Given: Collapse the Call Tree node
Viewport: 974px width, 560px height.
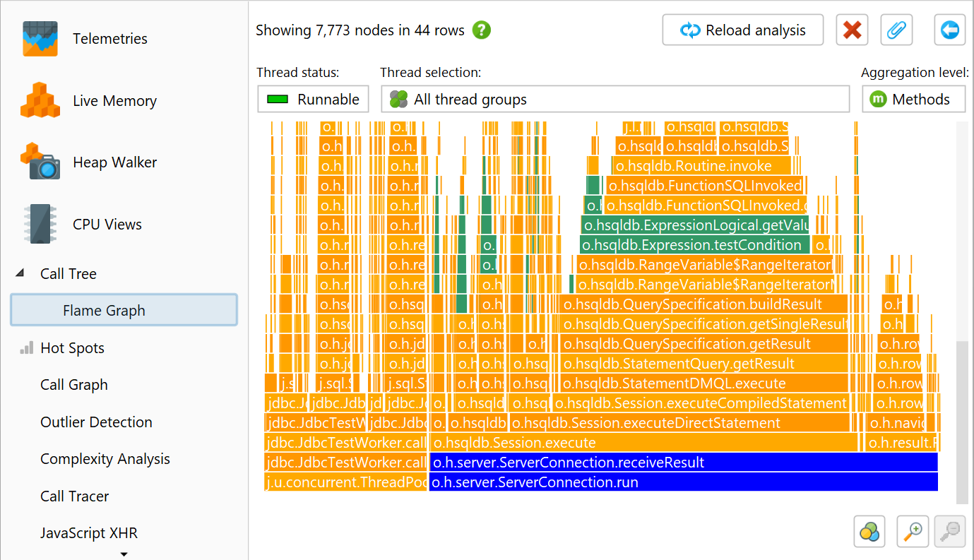Looking at the screenshot, I should point(20,273).
